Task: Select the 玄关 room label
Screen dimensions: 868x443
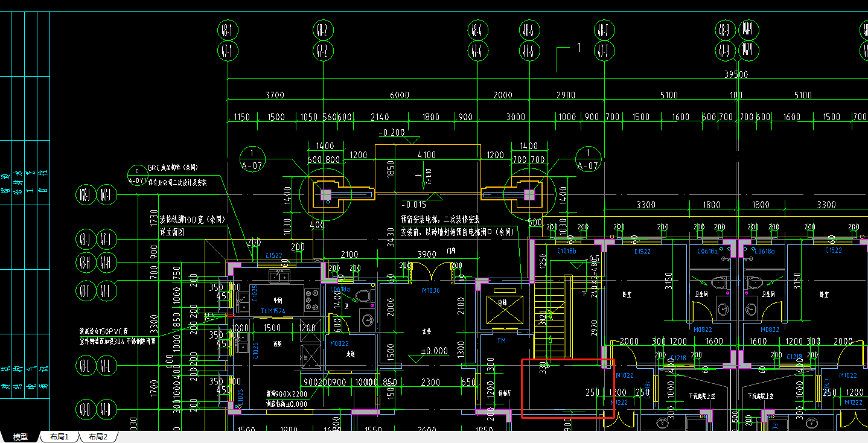Action: coord(427,331)
